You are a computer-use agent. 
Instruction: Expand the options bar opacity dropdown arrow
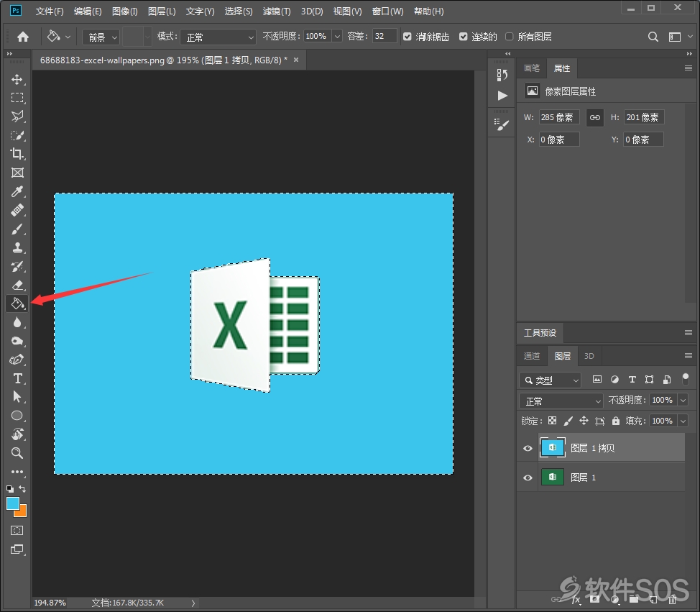coord(338,37)
